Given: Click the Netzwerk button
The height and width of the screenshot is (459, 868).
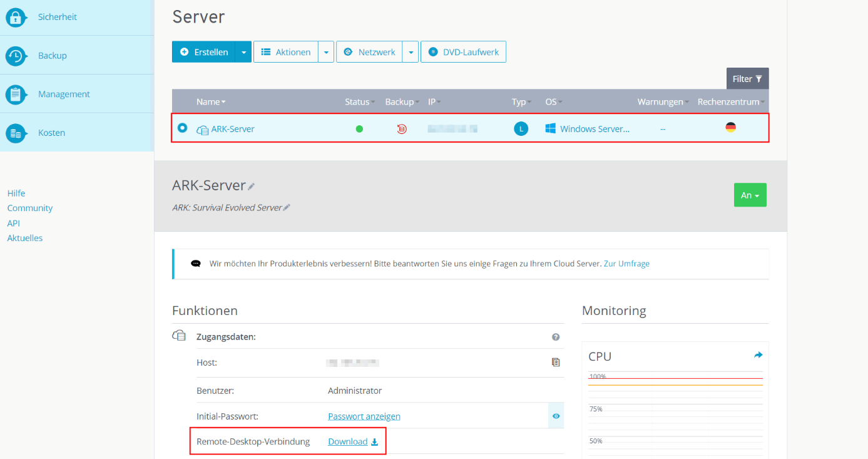Looking at the screenshot, I should click(x=369, y=52).
